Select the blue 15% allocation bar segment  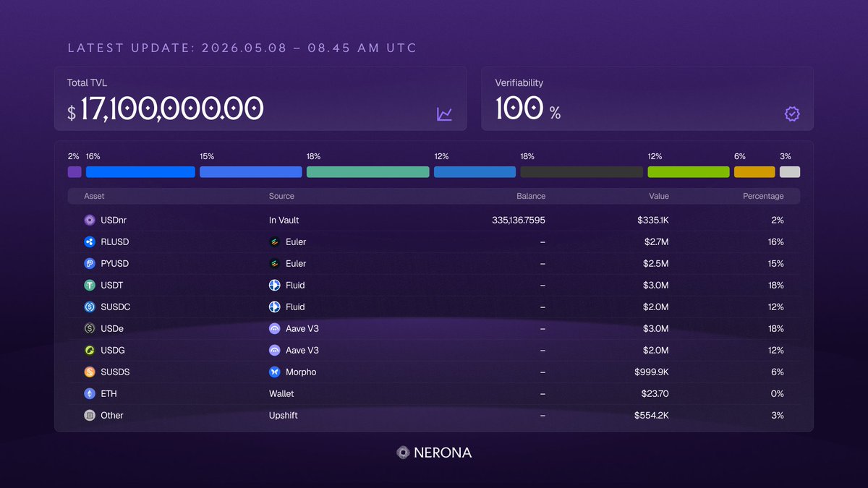click(x=251, y=172)
